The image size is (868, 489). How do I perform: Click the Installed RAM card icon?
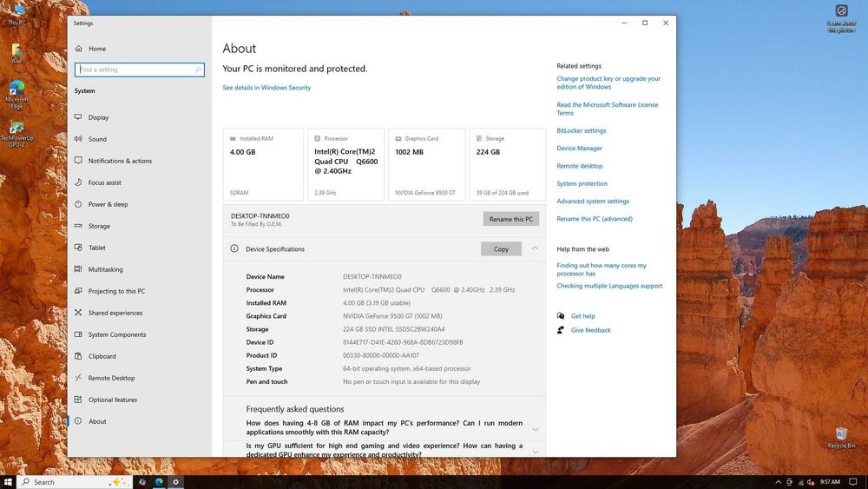pos(233,138)
